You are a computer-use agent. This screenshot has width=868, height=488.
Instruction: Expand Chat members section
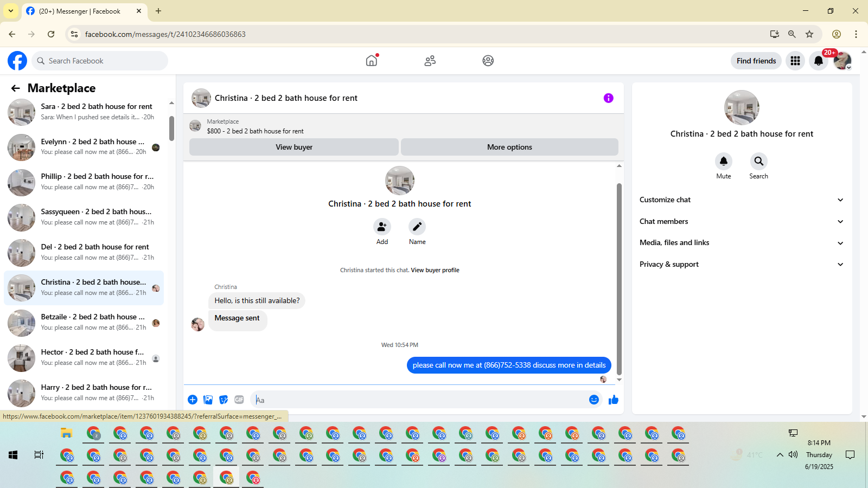(742, 221)
